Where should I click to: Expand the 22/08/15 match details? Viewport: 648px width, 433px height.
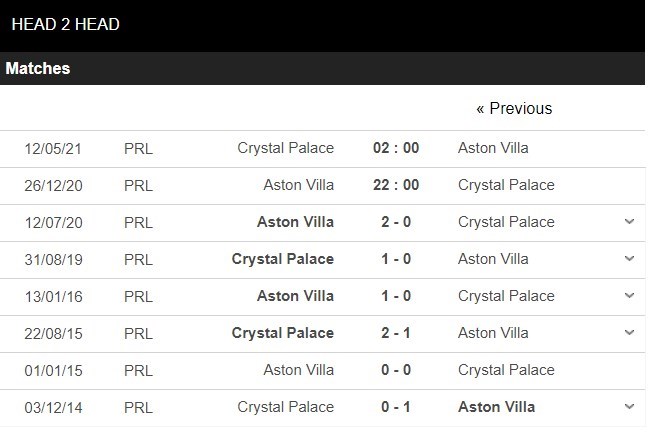(629, 333)
